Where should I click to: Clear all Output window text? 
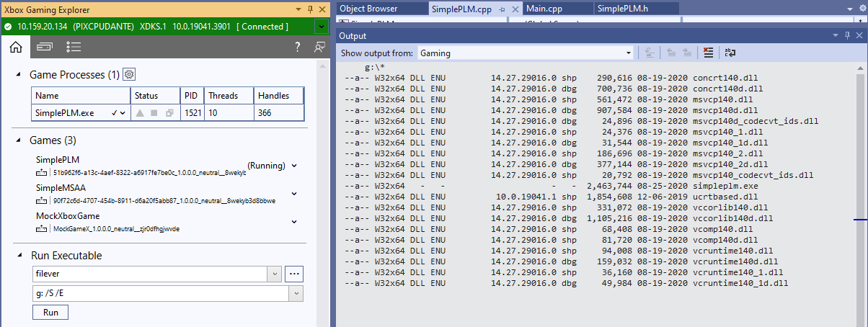coord(708,53)
